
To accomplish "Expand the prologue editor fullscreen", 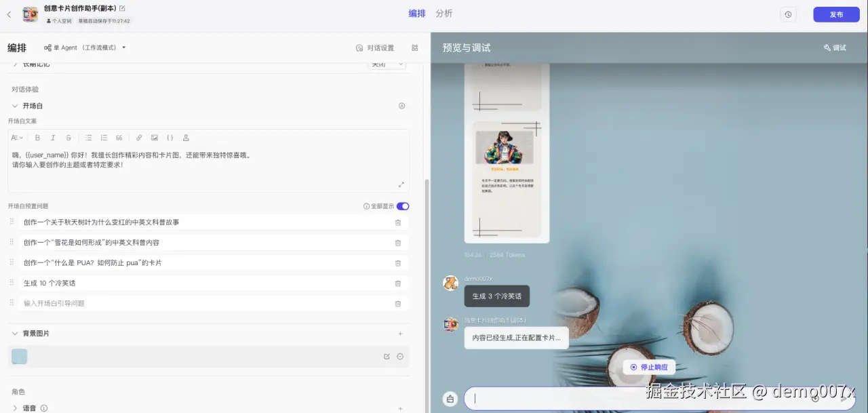I will (x=401, y=184).
